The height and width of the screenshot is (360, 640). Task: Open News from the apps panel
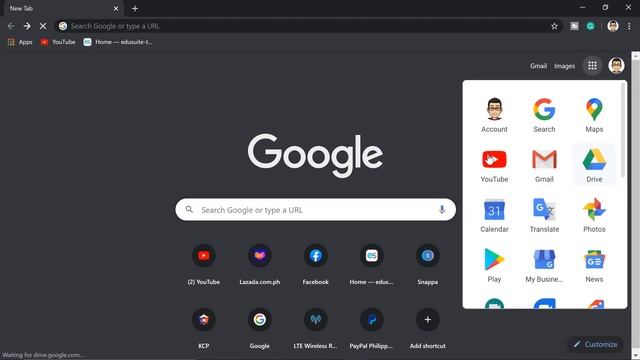594,265
